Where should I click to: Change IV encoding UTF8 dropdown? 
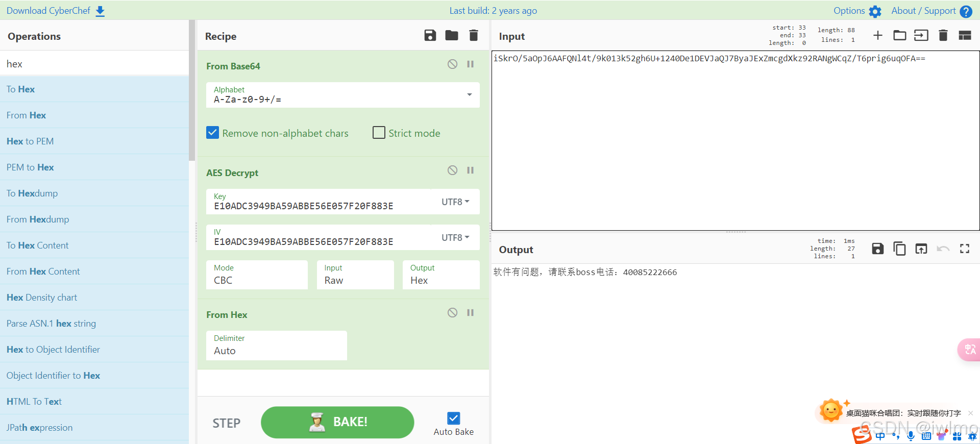click(455, 237)
